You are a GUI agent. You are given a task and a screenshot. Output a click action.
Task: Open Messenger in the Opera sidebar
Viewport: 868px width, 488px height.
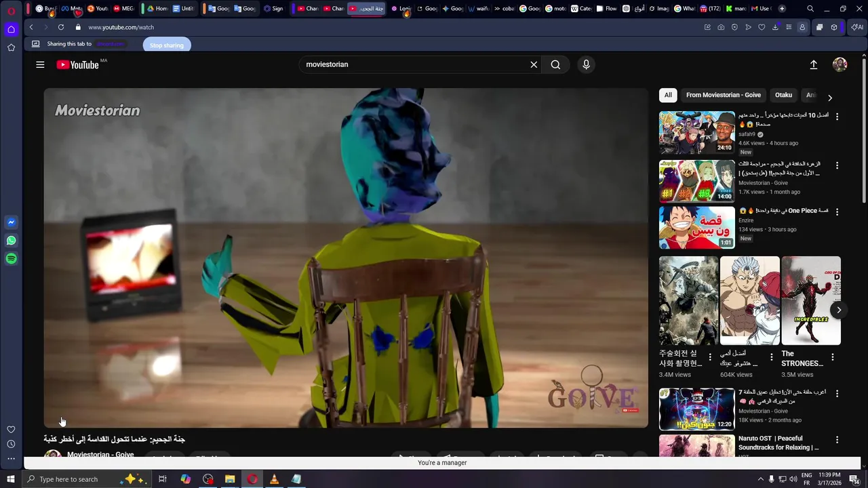[x=11, y=222]
